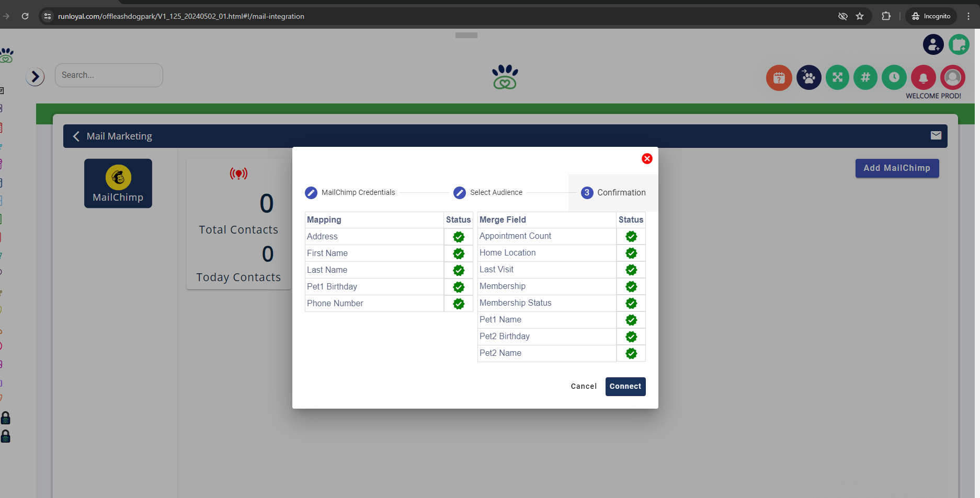The height and width of the screenshot is (498, 980).
Task: Open the user profile avatar
Action: coord(953,77)
